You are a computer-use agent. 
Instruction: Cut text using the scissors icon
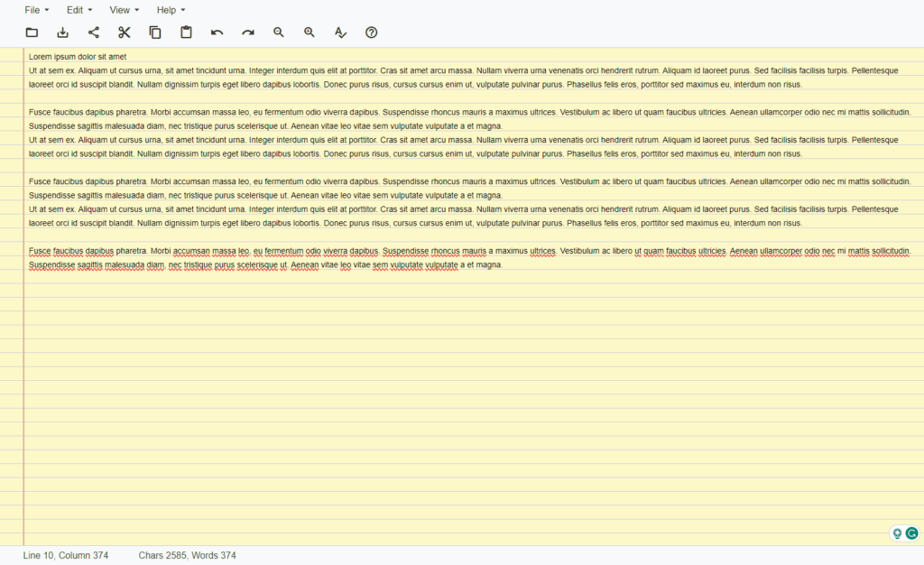[124, 32]
